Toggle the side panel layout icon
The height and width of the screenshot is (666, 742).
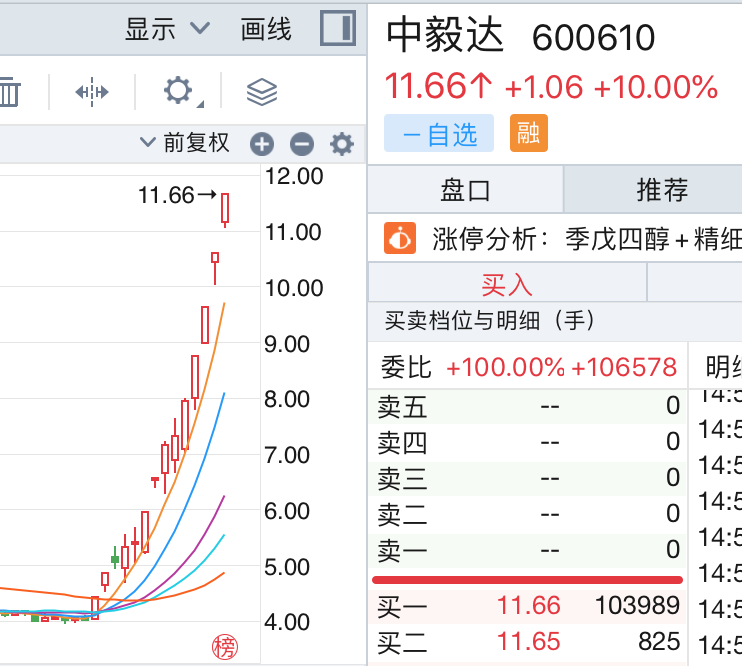(x=338, y=28)
